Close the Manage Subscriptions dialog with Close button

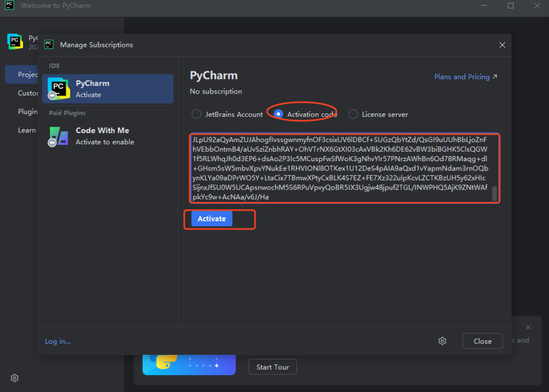pyautogui.click(x=482, y=341)
